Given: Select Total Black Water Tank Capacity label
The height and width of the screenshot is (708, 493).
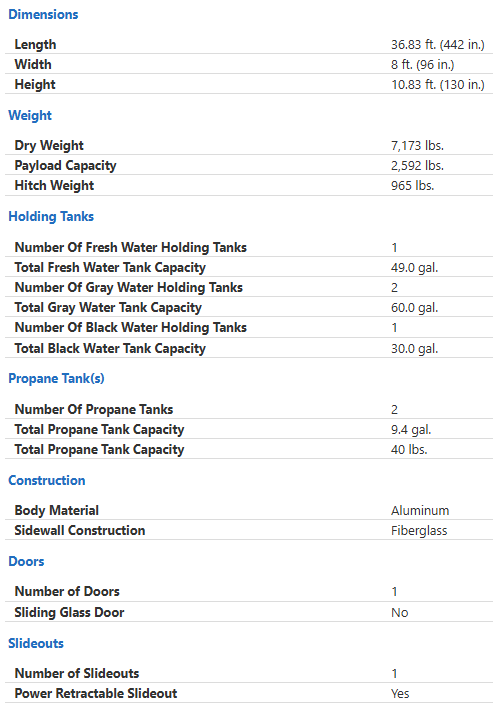Looking at the screenshot, I should pyautogui.click(x=110, y=349).
